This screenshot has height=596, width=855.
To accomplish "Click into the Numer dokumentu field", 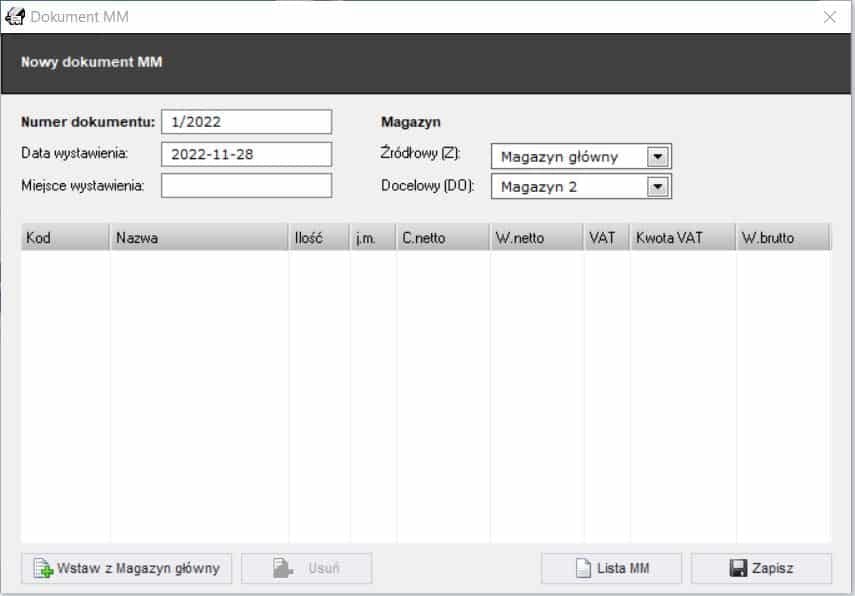I will [246, 122].
